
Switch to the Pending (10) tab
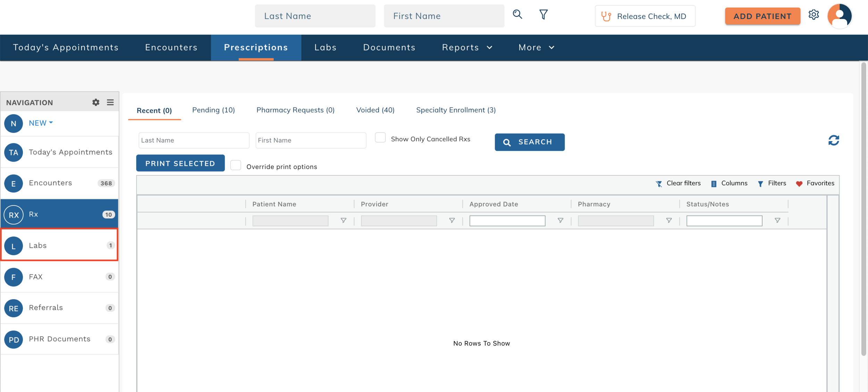coord(214,110)
